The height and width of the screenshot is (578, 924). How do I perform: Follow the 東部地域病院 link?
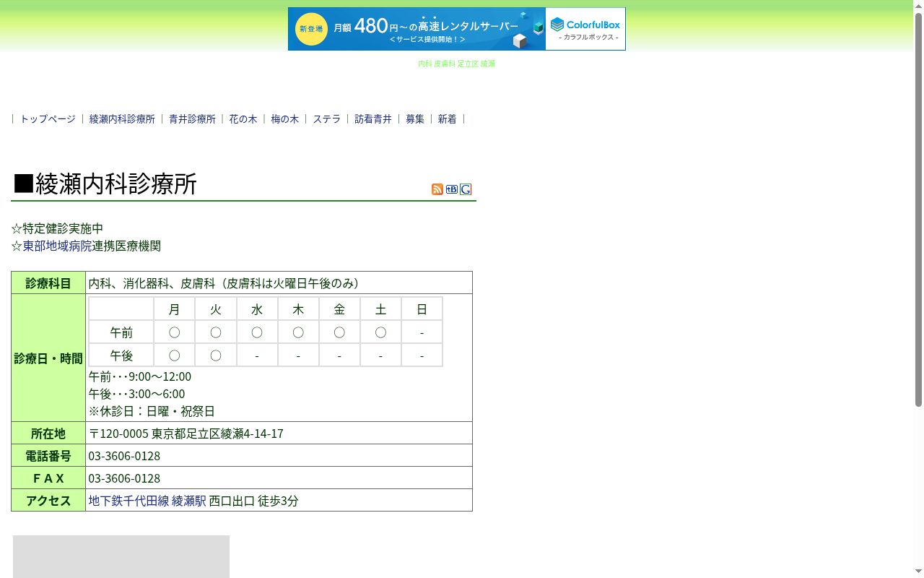point(57,246)
